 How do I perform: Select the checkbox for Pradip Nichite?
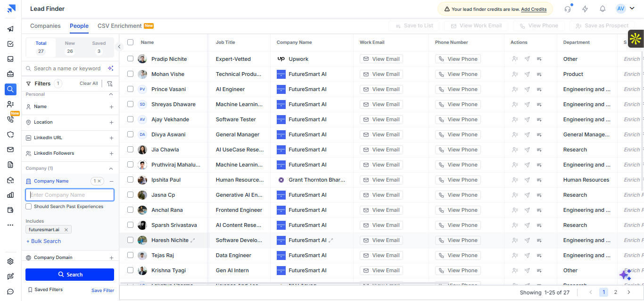click(x=131, y=59)
